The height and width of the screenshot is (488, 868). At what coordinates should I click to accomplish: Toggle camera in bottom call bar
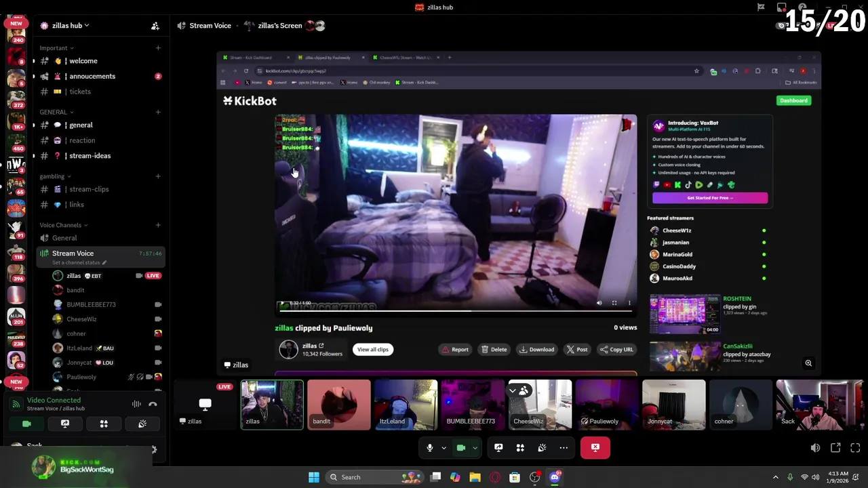[x=461, y=448]
